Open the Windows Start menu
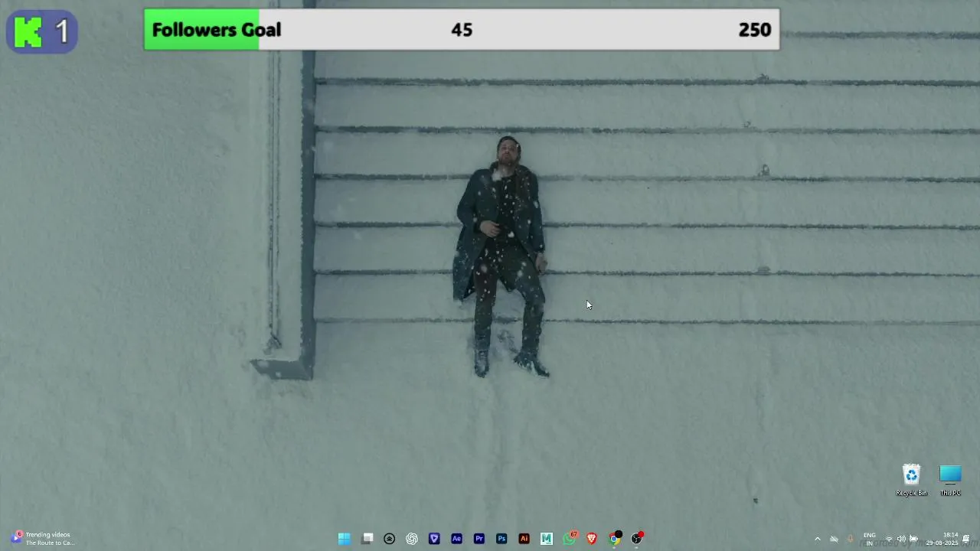 345,539
